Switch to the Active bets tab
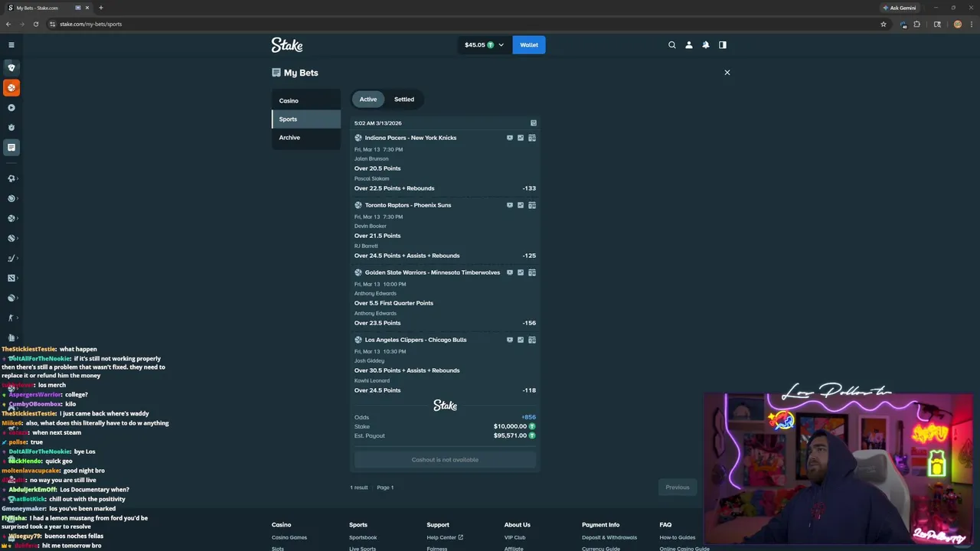 (368, 99)
